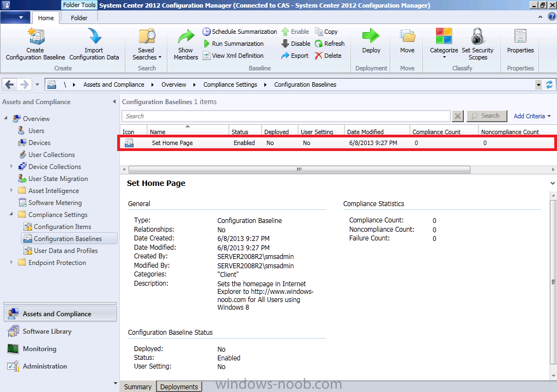Switch to the Home ribbon tab
Screen dimensions: 557x392
46,18
